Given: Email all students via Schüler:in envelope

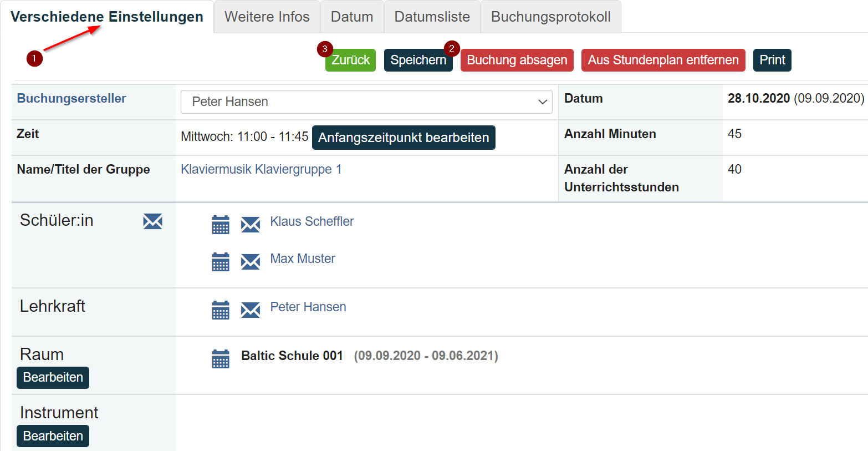Looking at the screenshot, I should click(x=153, y=221).
